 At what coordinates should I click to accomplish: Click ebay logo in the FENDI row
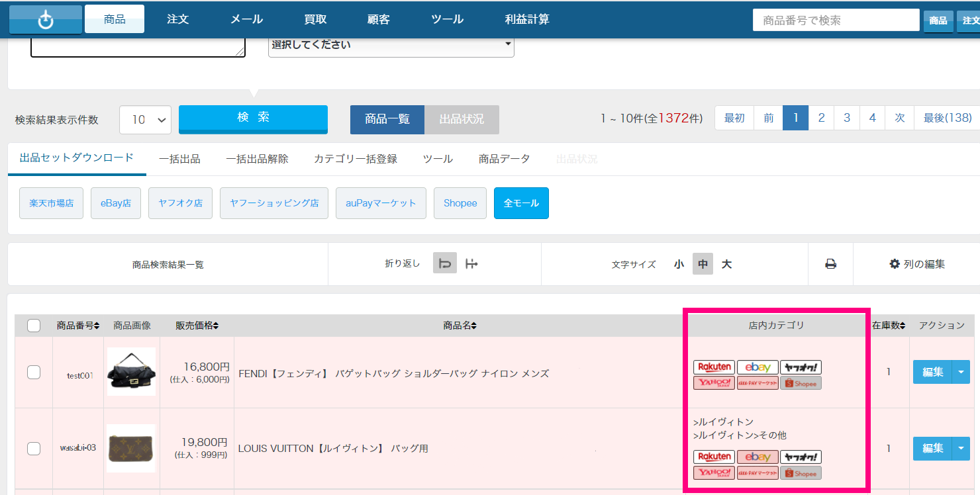pos(758,367)
